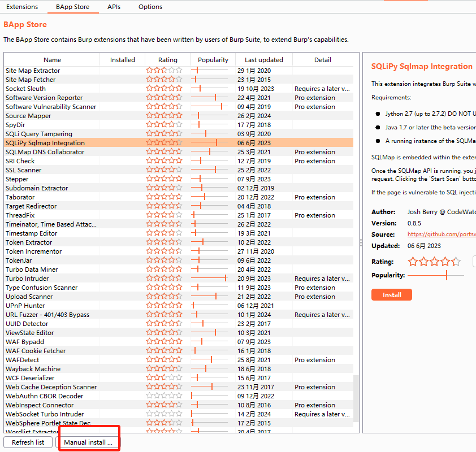Select ViewState Editor row
Viewport: 476px width, 452px height.
[x=179, y=333]
